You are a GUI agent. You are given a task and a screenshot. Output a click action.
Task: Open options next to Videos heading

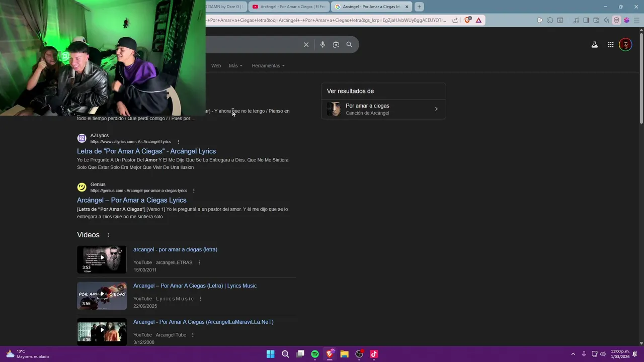coord(108,235)
